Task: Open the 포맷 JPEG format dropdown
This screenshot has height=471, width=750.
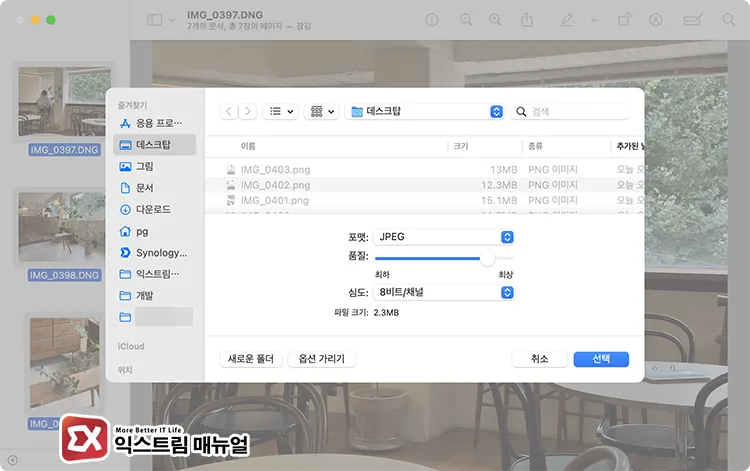Action: 444,237
